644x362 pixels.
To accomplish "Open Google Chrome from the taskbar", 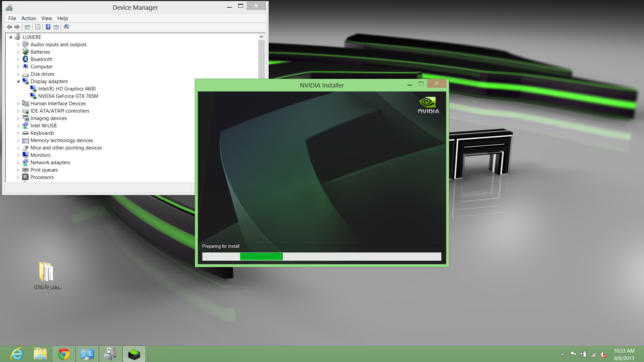I will pyautogui.click(x=64, y=354).
